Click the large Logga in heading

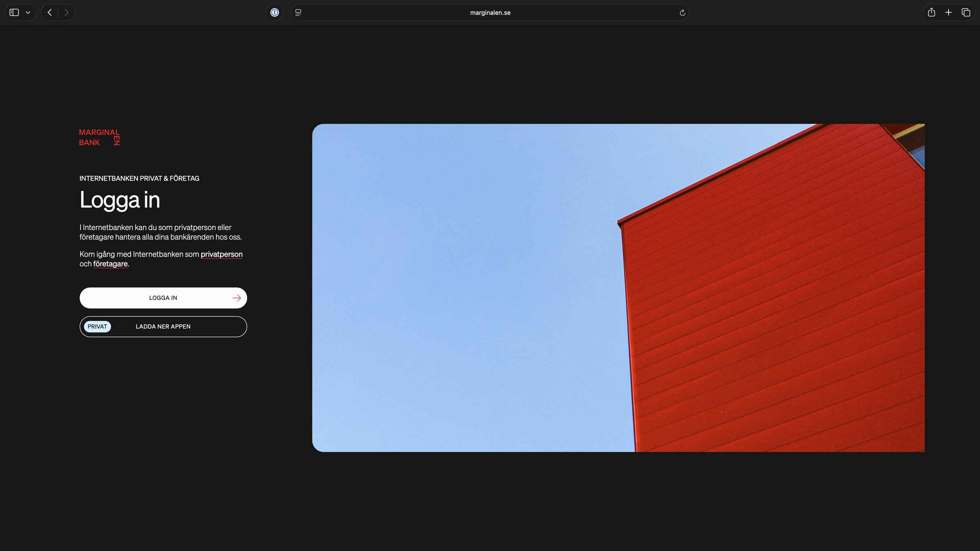click(120, 200)
